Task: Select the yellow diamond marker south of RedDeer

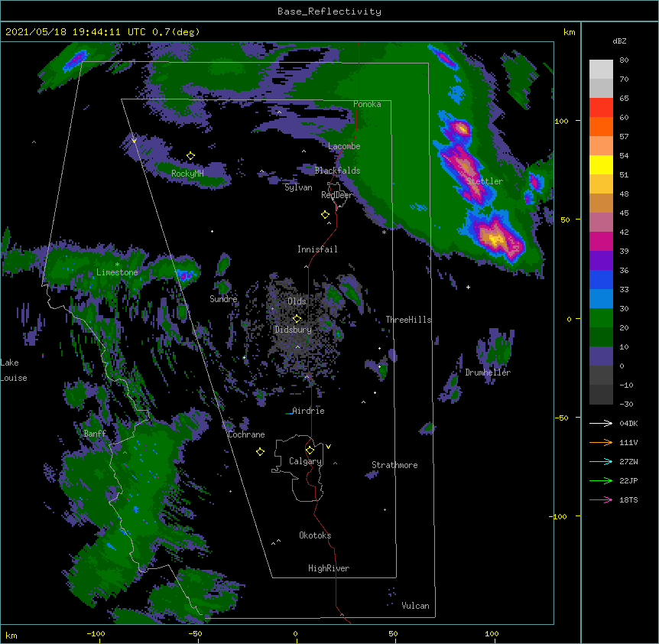Action: click(x=326, y=215)
